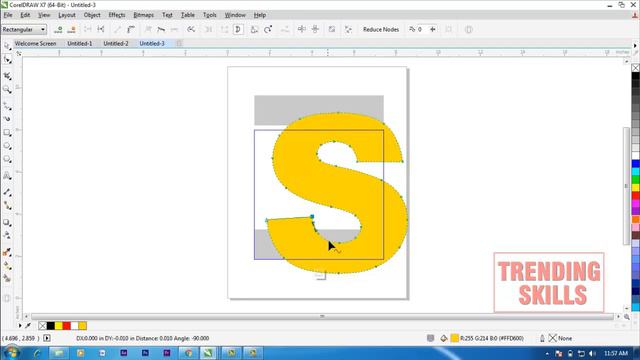Viewport: 640px width, 360px height.
Task: Switch to the Welcome Screen tab
Action: 36,43
